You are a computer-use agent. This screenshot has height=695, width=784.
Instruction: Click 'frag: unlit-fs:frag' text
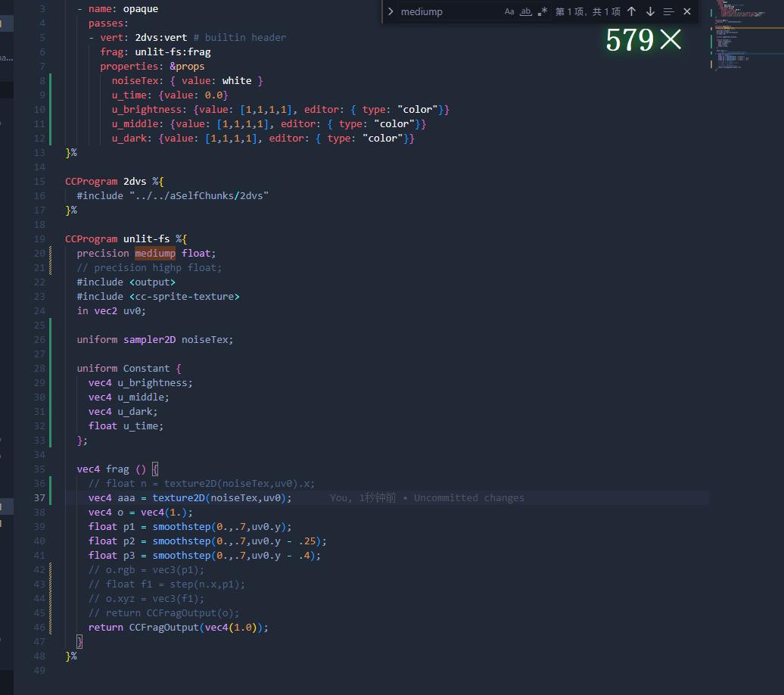155,52
